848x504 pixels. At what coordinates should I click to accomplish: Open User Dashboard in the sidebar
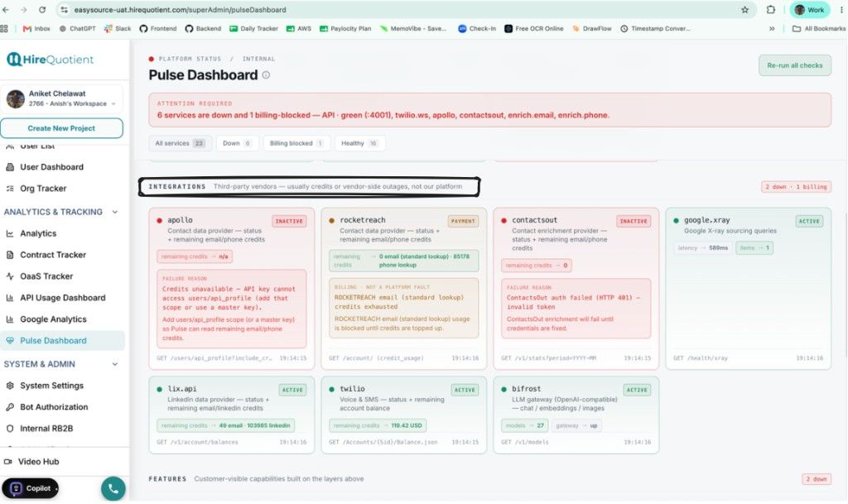pos(51,167)
